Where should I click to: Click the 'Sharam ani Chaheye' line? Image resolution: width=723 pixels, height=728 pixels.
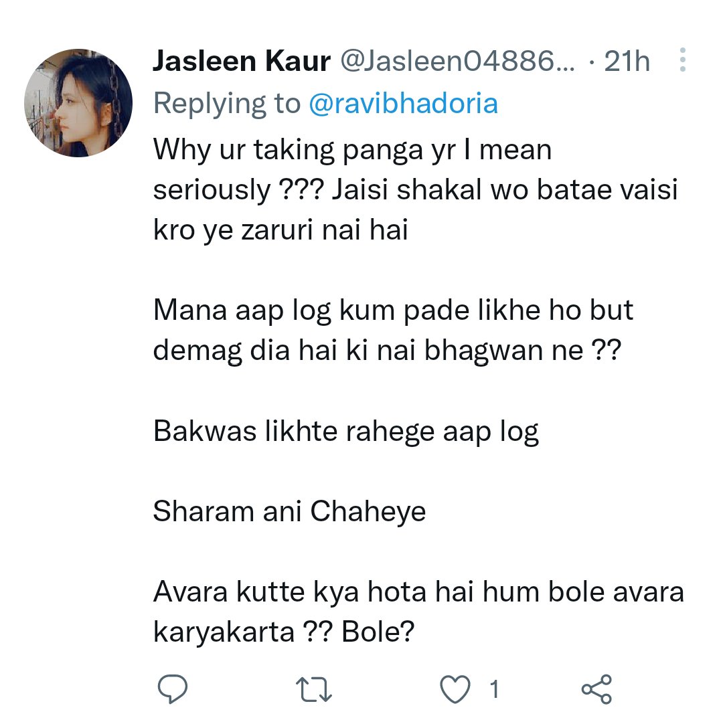pos(289,512)
